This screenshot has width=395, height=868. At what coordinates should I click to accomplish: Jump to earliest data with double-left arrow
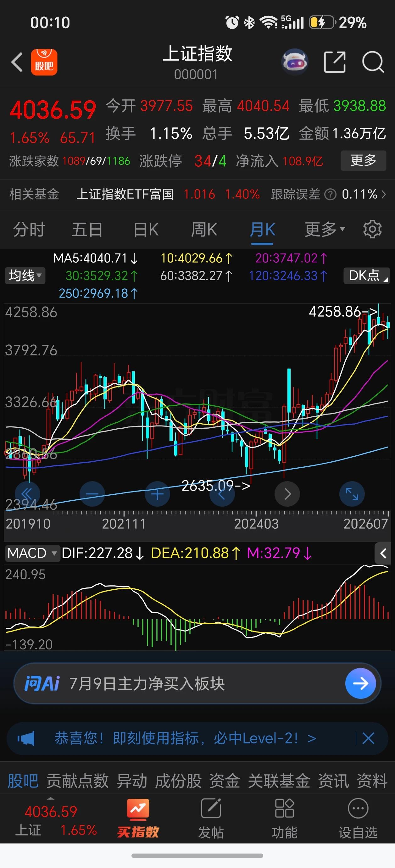[x=27, y=494]
